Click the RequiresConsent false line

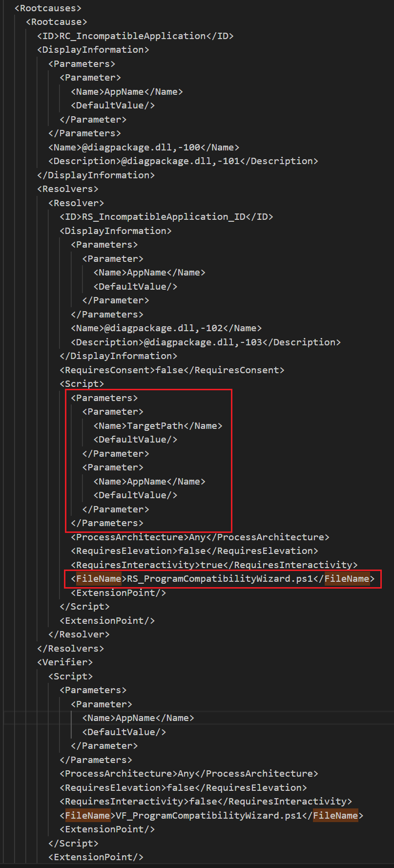[x=172, y=370]
